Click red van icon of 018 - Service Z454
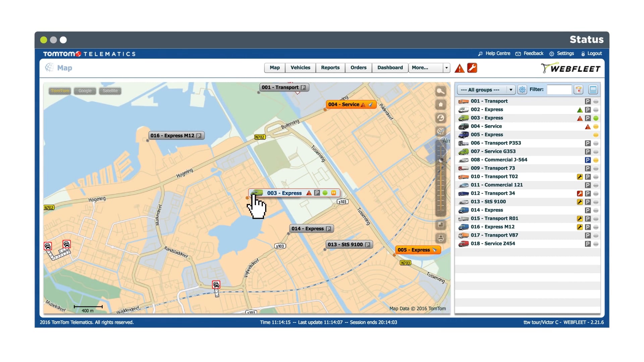The height and width of the screenshot is (362, 644). (x=464, y=244)
